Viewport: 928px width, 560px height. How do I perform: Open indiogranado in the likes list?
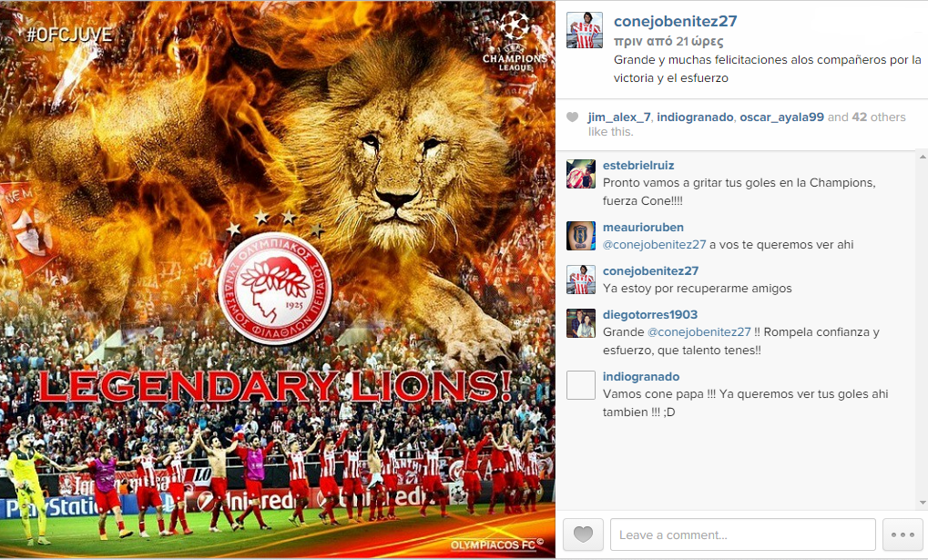pyautogui.click(x=696, y=117)
